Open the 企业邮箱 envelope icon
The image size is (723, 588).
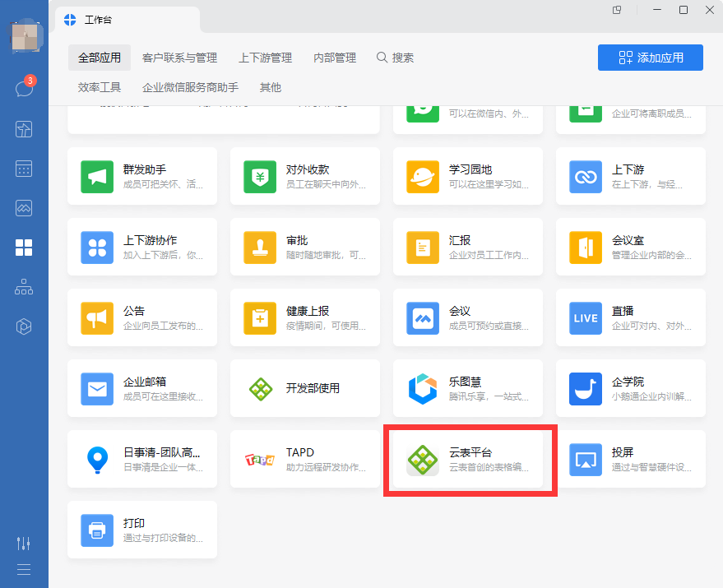tap(97, 389)
